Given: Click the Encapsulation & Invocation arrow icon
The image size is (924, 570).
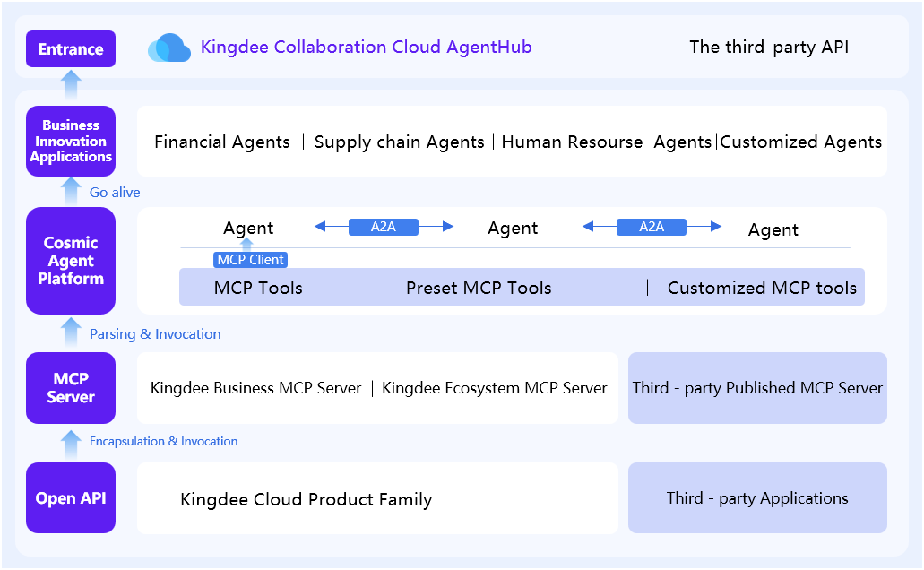Looking at the screenshot, I should (x=71, y=441).
